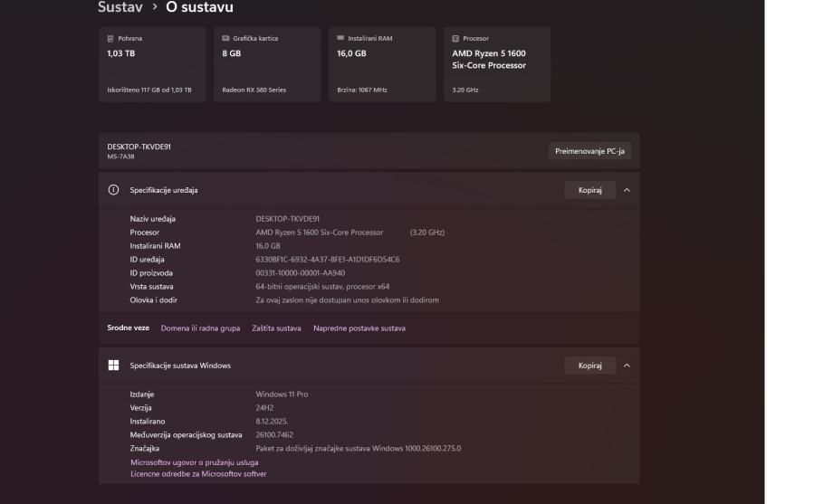The width and height of the screenshot is (833, 504).
Task: Copy device specifications with Kopiraj button
Action: tap(589, 190)
